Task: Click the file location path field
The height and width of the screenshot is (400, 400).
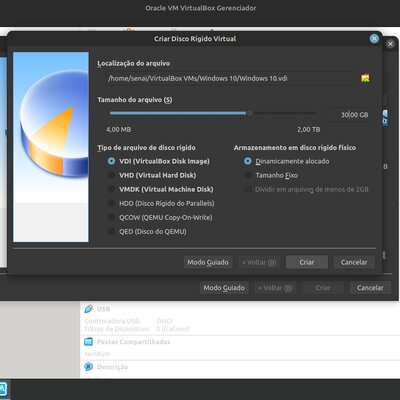Action: 230,79
